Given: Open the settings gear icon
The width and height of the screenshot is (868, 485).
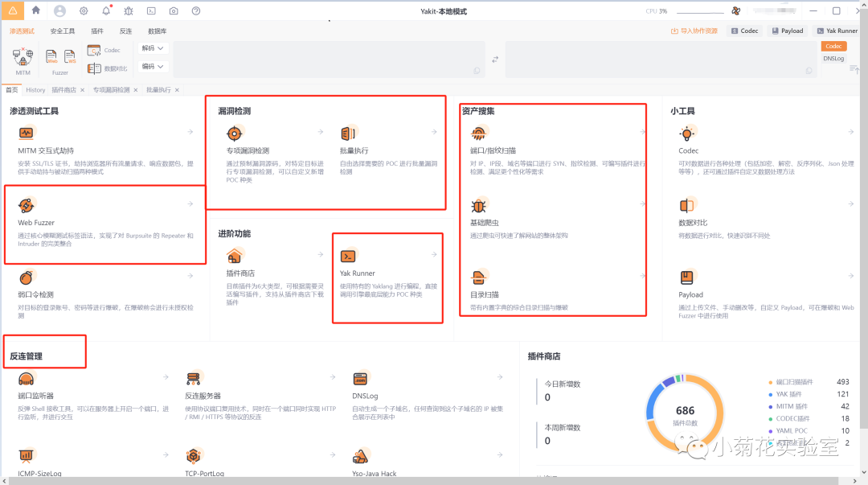Looking at the screenshot, I should [84, 10].
